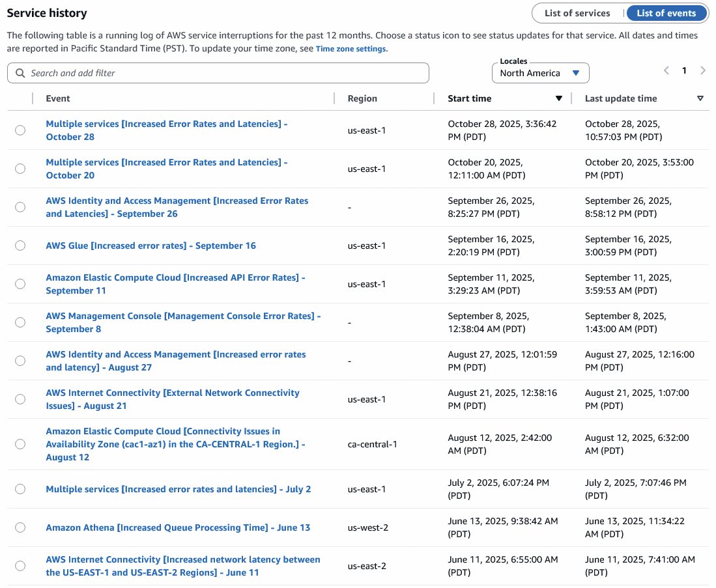The width and height of the screenshot is (716, 588).
Task: Click the Region column header
Action: coord(362,99)
